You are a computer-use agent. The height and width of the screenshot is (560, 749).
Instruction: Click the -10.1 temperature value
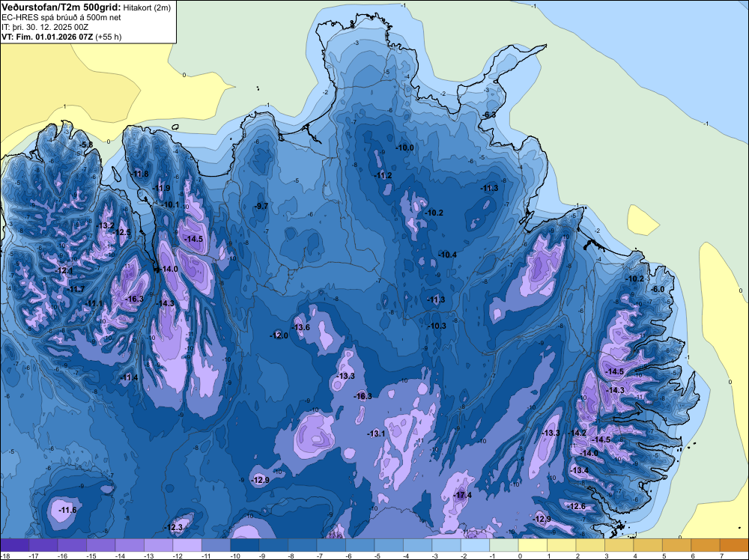pyautogui.click(x=171, y=205)
